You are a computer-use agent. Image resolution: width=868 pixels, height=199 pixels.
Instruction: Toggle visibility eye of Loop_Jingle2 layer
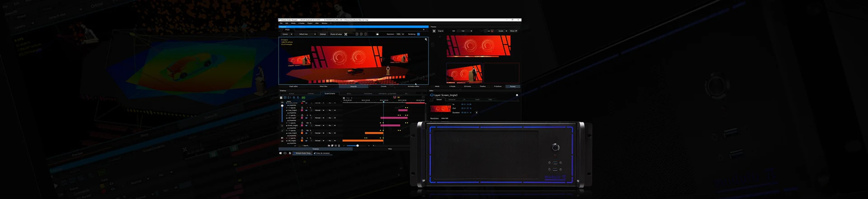pyautogui.click(x=307, y=133)
